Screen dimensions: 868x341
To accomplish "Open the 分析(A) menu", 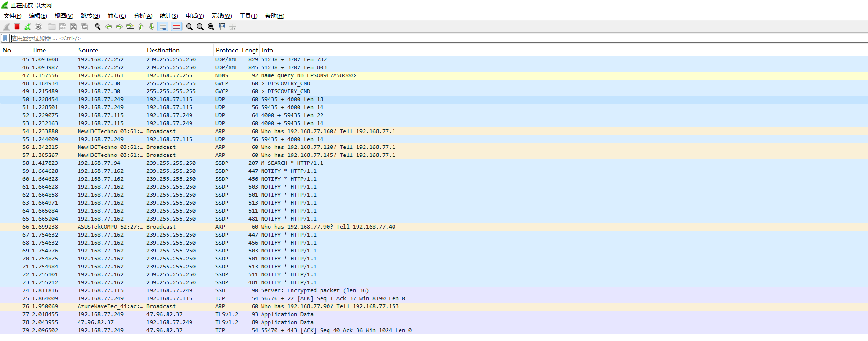I will pyautogui.click(x=143, y=16).
